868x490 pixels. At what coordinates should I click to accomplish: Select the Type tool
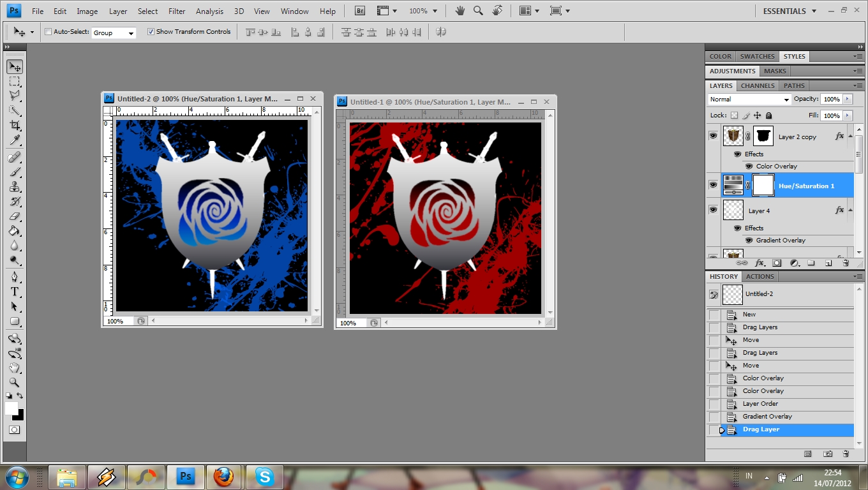point(15,292)
